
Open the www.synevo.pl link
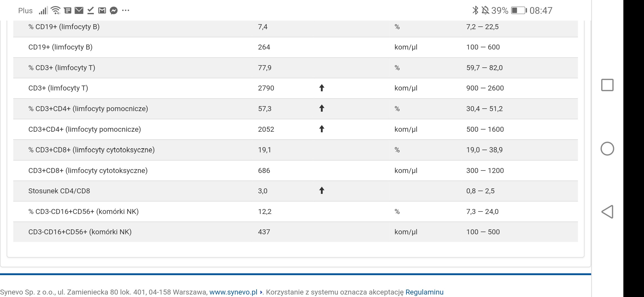pos(233,292)
